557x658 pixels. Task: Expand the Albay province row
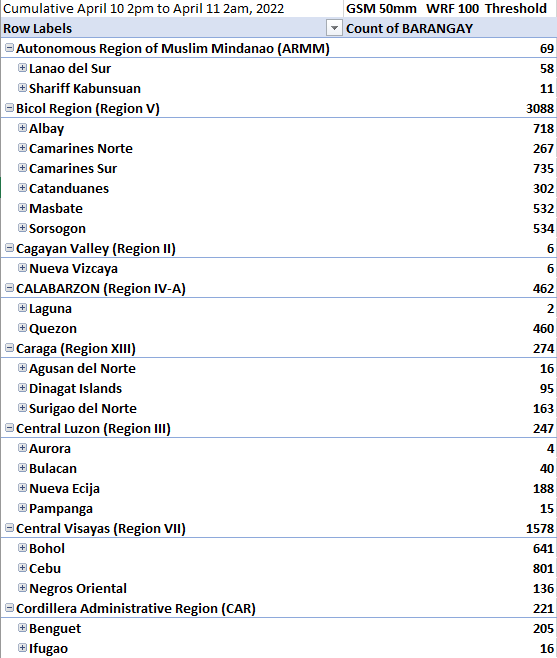22,128
